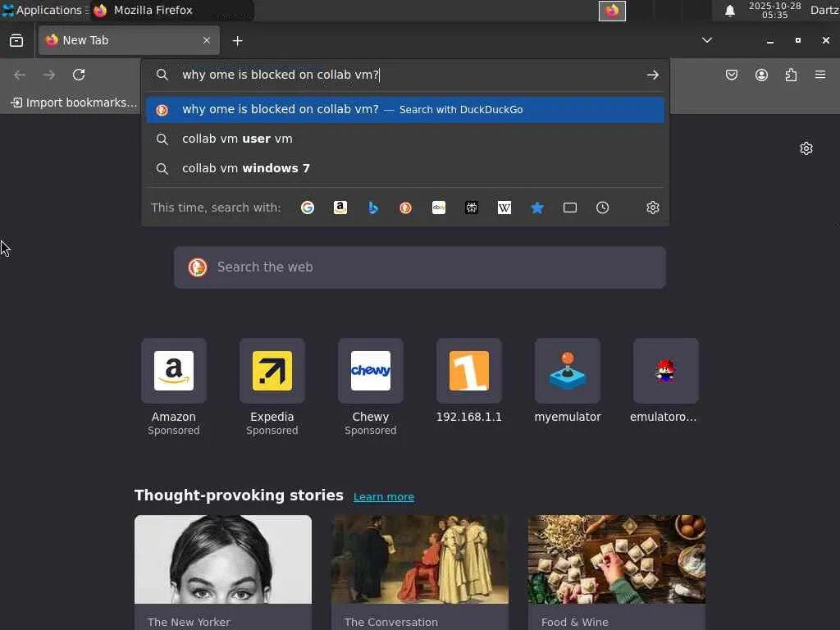Search this time with Amazon
Screen dimensions: 840x630
click(x=340, y=208)
